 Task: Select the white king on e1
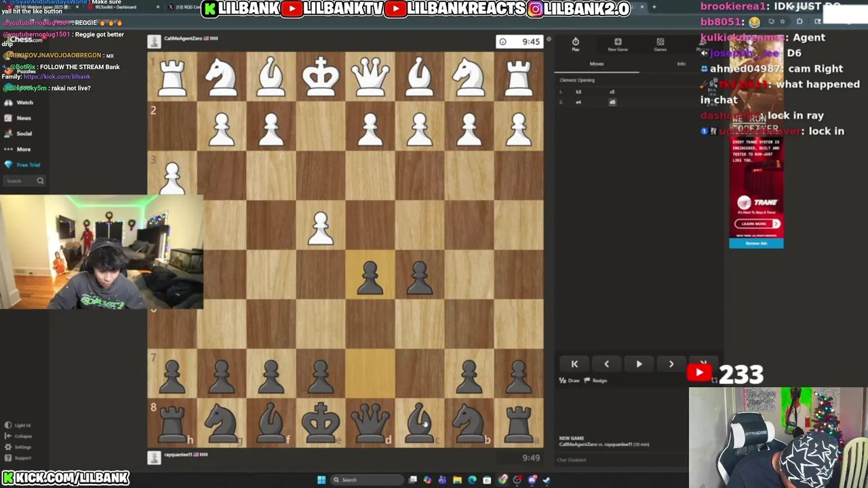(321, 76)
